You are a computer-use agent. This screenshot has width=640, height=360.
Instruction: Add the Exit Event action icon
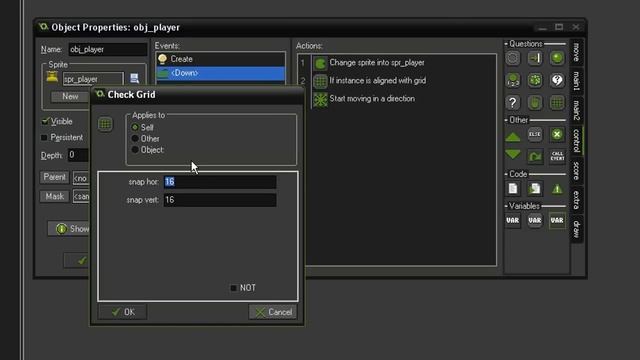tap(557, 134)
